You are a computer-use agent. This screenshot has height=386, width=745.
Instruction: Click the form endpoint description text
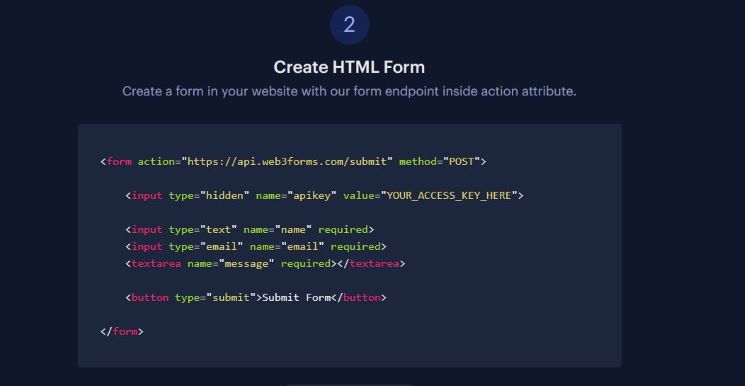[349, 91]
